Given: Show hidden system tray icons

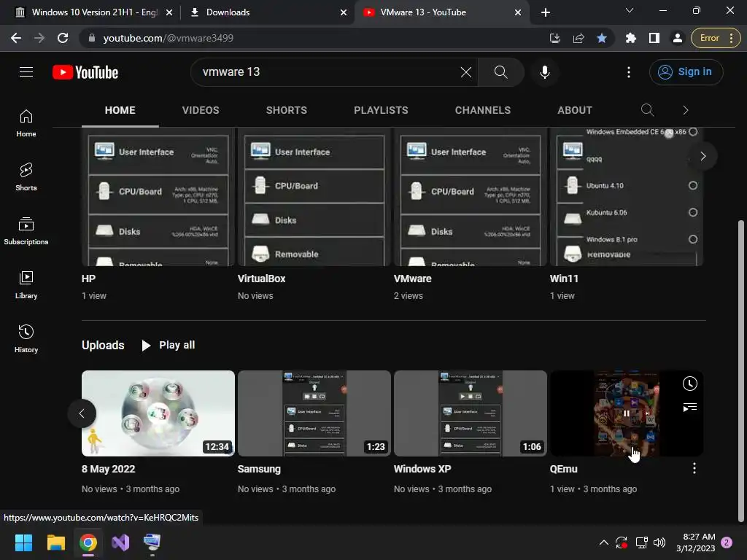Looking at the screenshot, I should click(603, 542).
